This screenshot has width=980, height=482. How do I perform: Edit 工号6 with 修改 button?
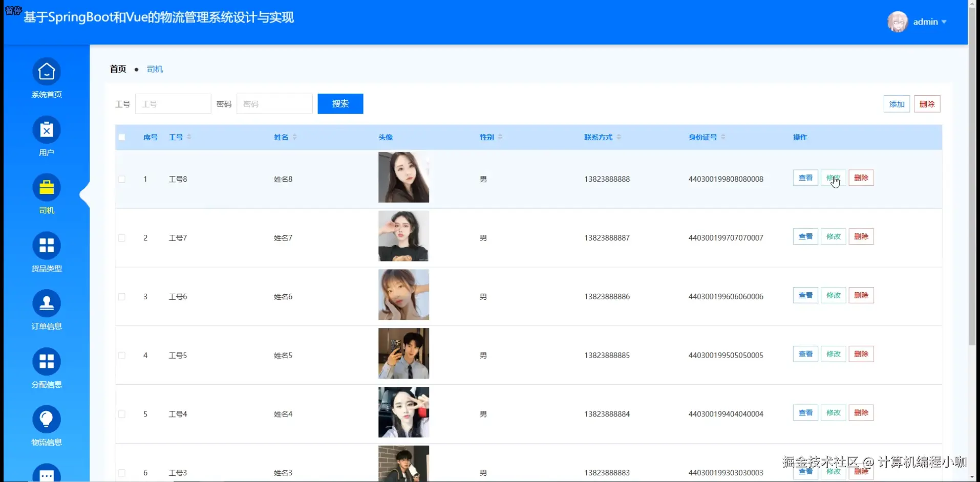click(834, 295)
